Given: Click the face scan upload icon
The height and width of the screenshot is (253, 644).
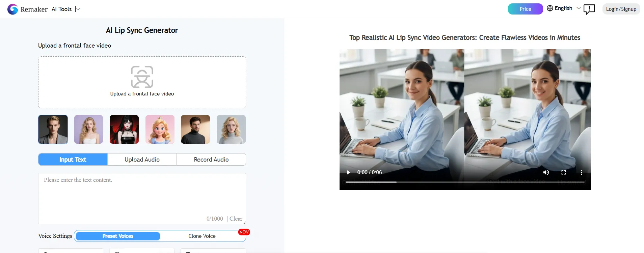Looking at the screenshot, I should coord(142,77).
